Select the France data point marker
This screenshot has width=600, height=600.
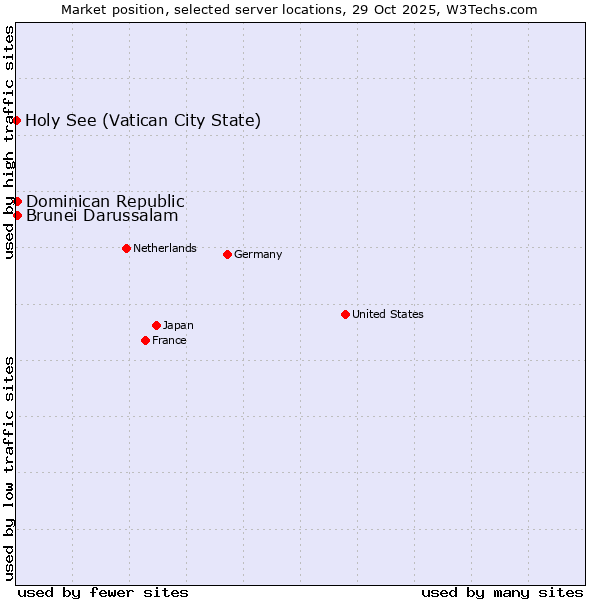(x=145, y=340)
